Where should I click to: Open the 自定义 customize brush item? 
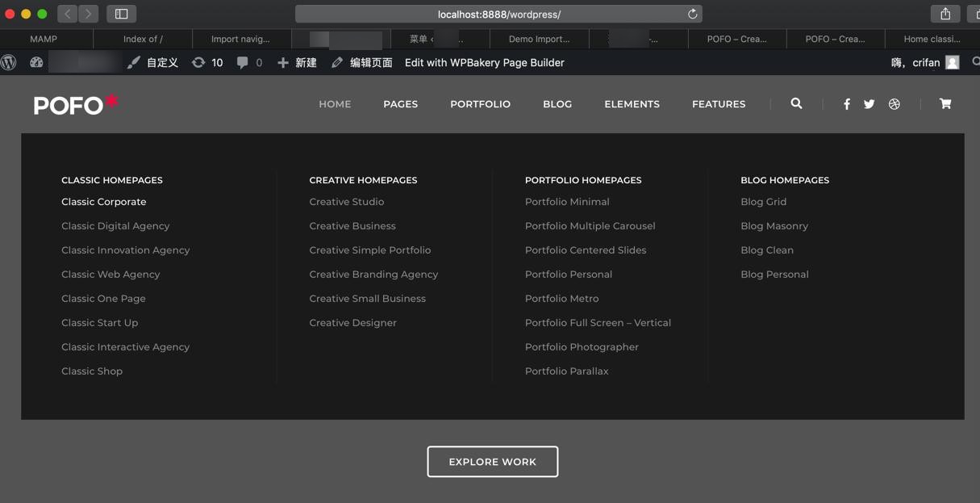(x=152, y=62)
